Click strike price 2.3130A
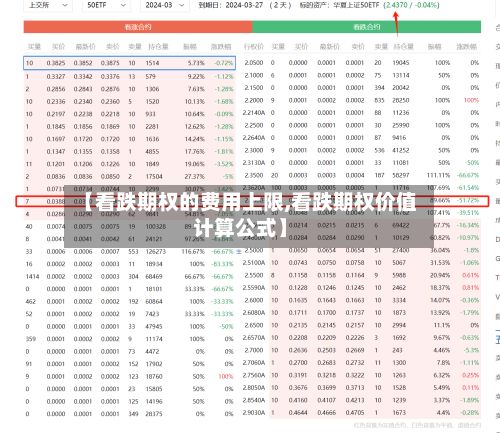Image resolution: width=500 pixels, height=433 pixels. pos(254,163)
